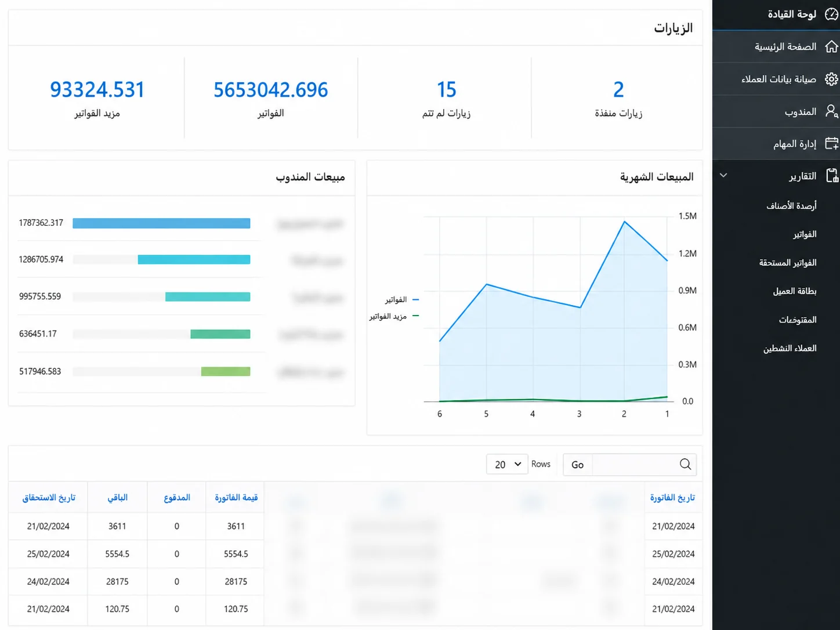Image resolution: width=840 pixels, height=630 pixels.
Task: Click the magnifier search icon in table toolbar
Action: click(685, 464)
